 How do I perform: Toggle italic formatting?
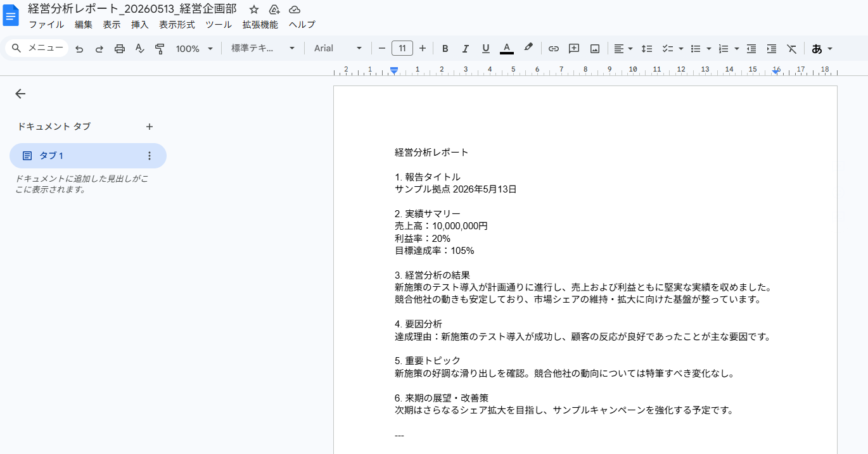[466, 49]
